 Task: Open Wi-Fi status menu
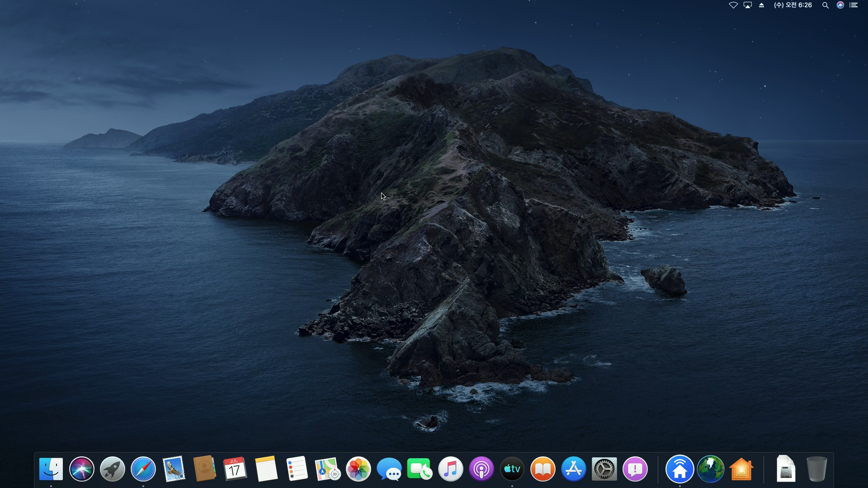coord(733,5)
